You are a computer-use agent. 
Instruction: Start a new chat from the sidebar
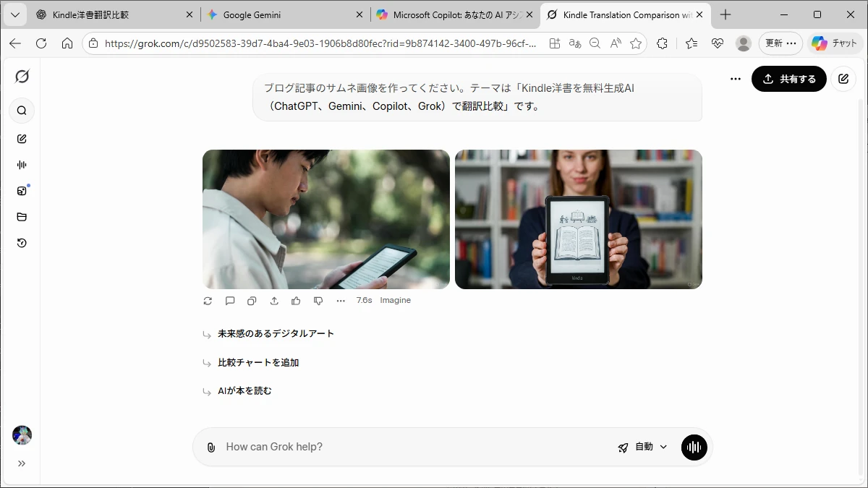click(x=22, y=139)
